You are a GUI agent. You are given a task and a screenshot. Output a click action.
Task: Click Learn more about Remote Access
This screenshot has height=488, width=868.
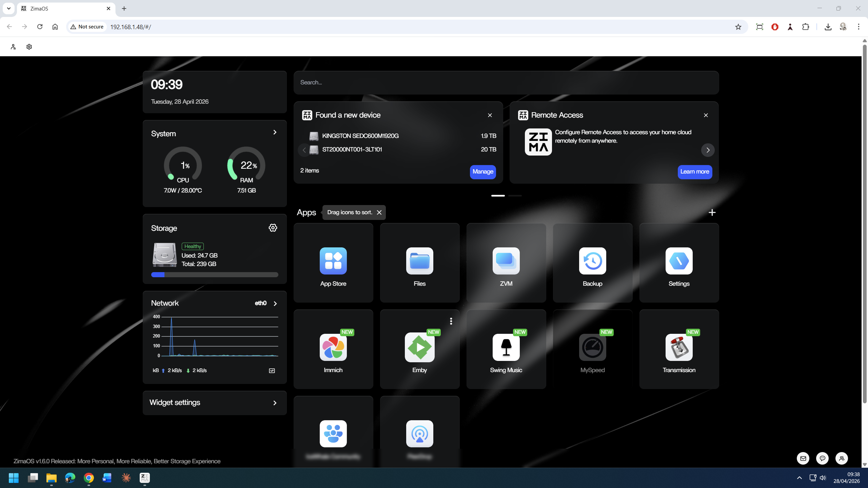coord(695,172)
